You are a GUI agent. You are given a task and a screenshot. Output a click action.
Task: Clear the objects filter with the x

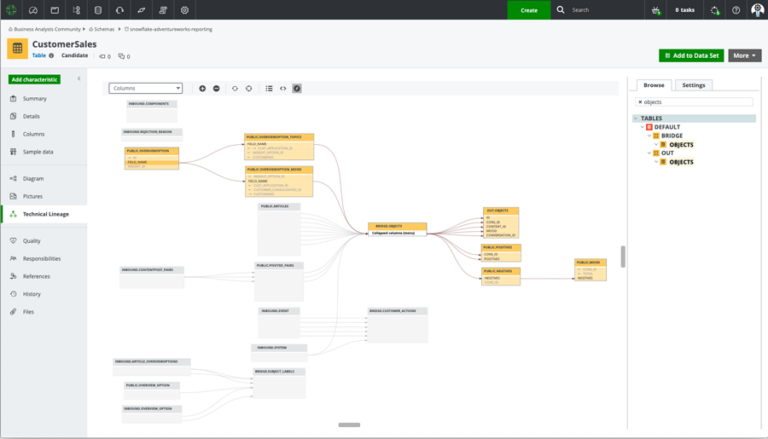[640, 102]
